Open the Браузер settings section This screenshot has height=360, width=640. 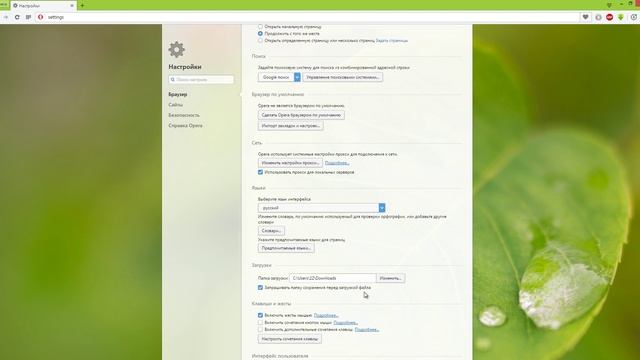tap(178, 94)
